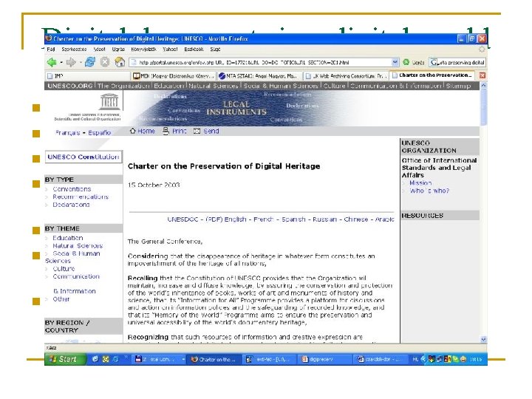532x399 pixels.
Task: Open Social & Human Sciences theme link
Action: [72, 257]
